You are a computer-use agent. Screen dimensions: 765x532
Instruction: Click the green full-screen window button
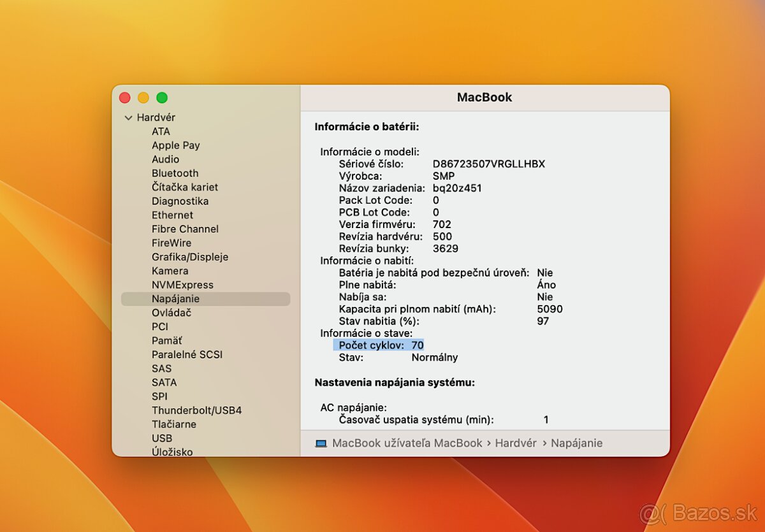click(163, 97)
